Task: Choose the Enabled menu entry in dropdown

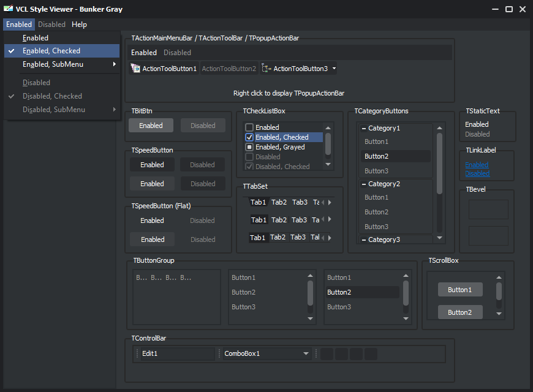Action: tap(62, 38)
